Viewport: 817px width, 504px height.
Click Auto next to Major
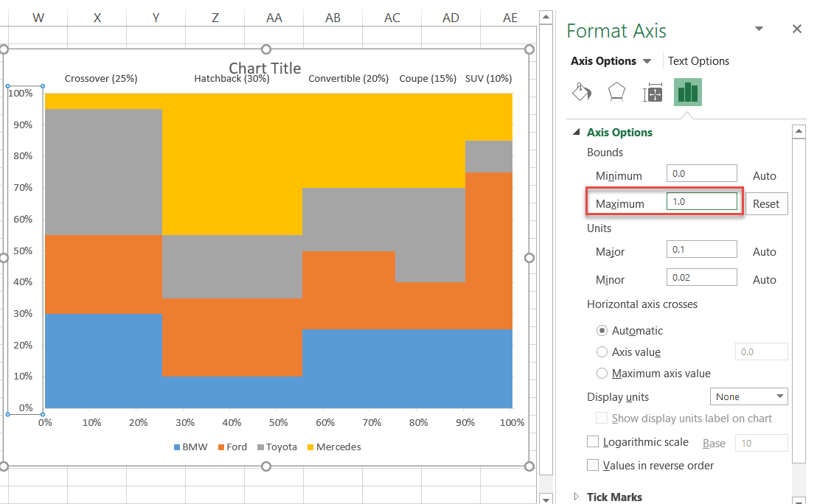tap(765, 252)
